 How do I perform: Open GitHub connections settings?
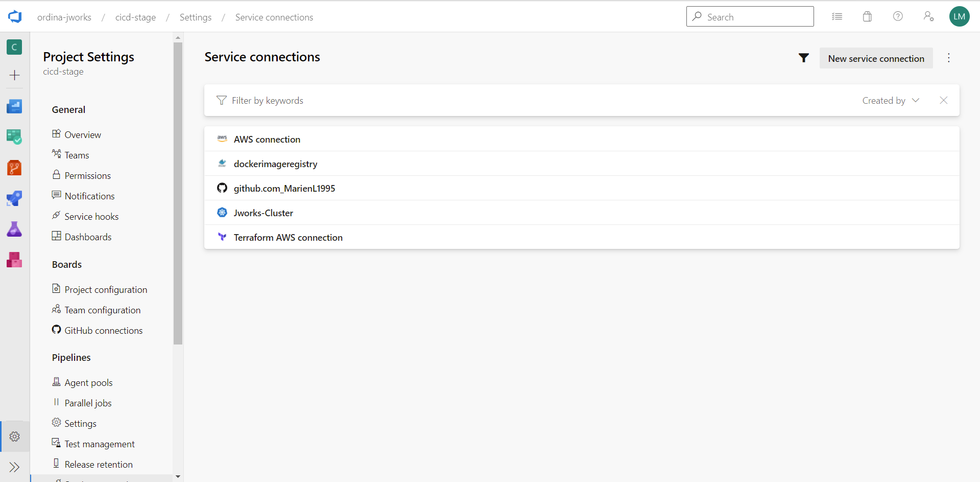104,330
